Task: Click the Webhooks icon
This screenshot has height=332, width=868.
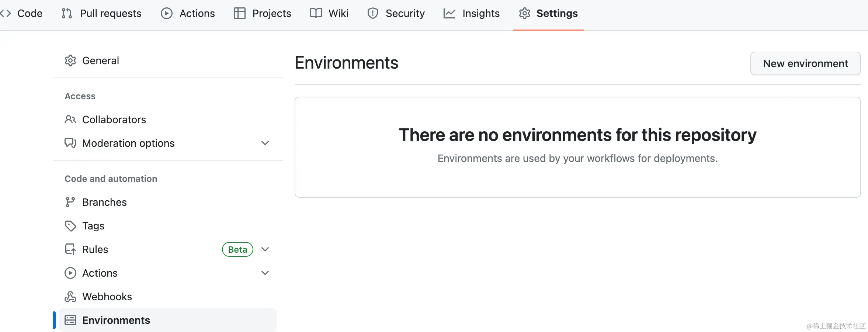Action: point(70,297)
